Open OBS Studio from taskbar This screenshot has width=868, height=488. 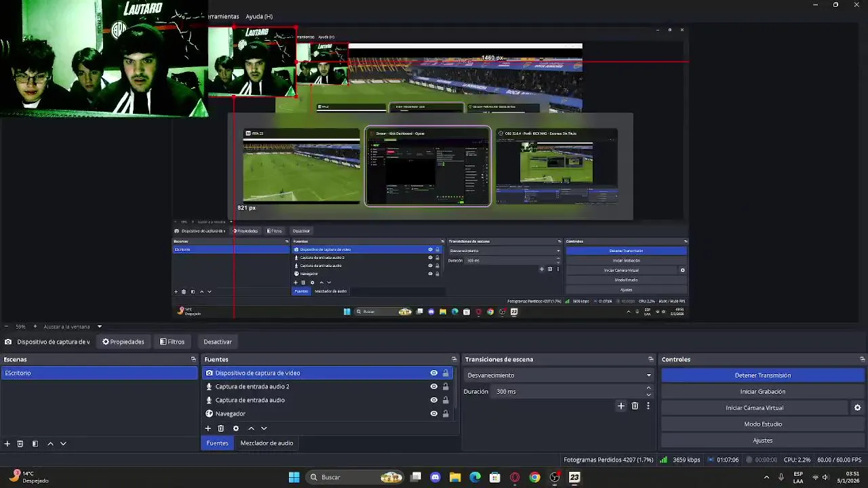tap(555, 477)
